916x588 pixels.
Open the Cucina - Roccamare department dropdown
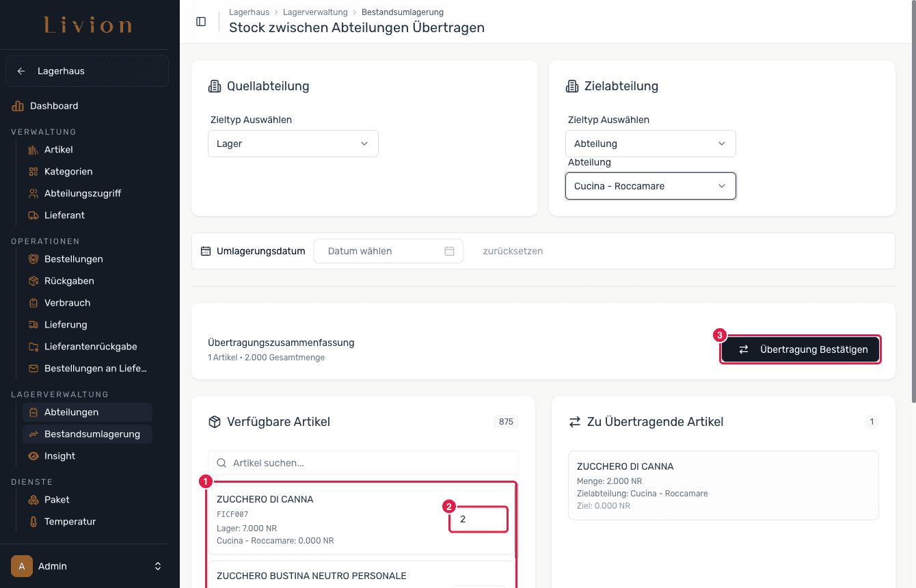pos(651,186)
